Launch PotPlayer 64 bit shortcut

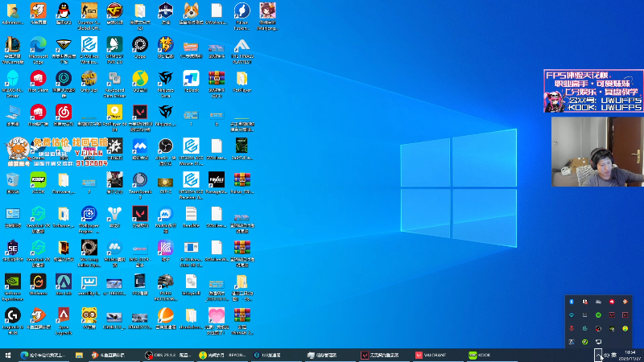point(114,117)
